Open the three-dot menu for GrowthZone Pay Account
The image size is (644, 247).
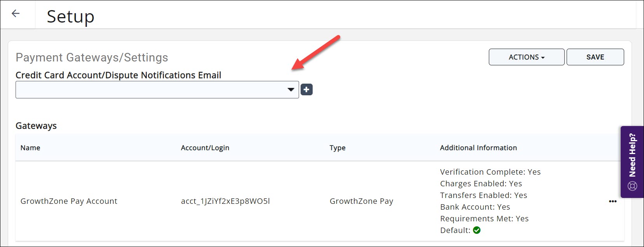[x=612, y=201]
